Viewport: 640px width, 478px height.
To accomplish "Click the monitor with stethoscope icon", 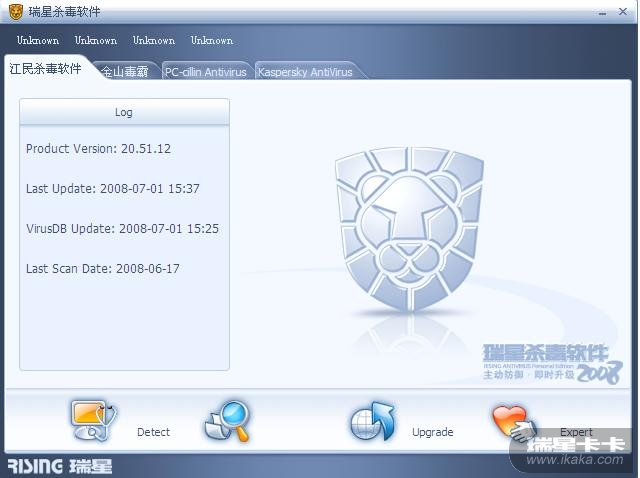I will point(93,421).
